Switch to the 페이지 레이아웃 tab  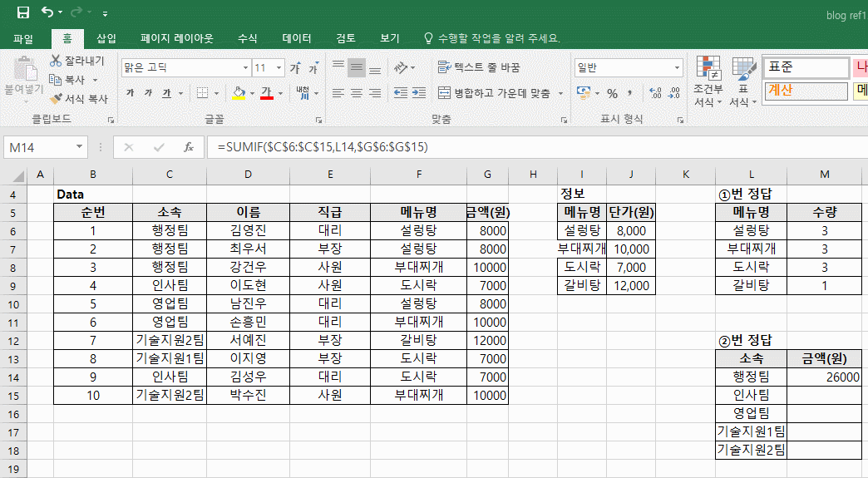(176, 38)
